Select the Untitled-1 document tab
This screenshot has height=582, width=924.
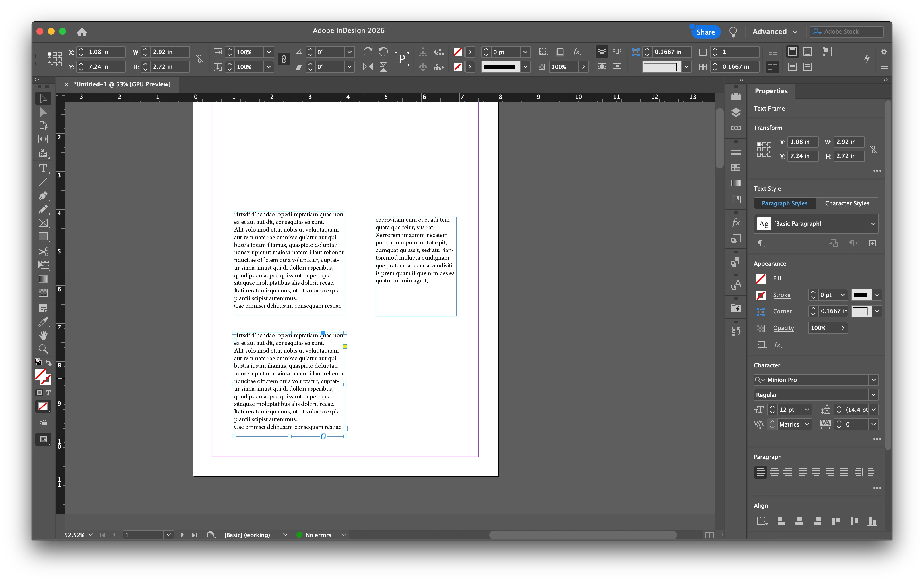pyautogui.click(x=122, y=84)
